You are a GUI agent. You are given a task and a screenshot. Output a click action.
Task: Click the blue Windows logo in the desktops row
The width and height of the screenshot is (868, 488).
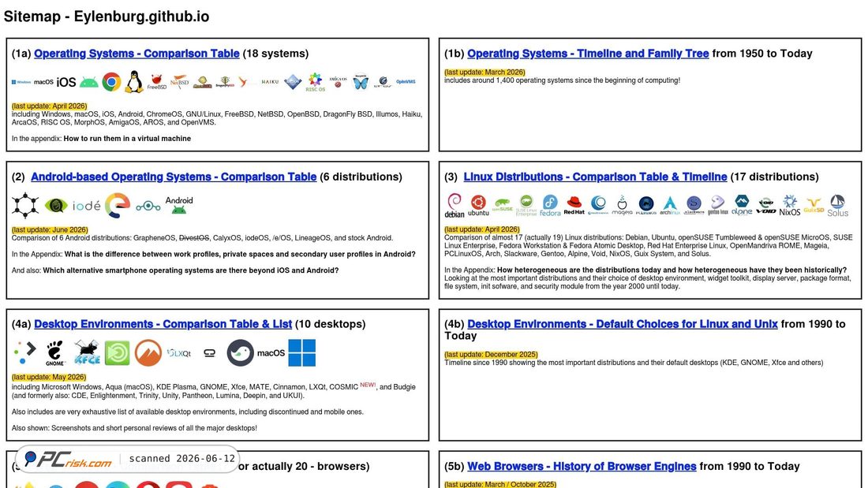(301, 352)
